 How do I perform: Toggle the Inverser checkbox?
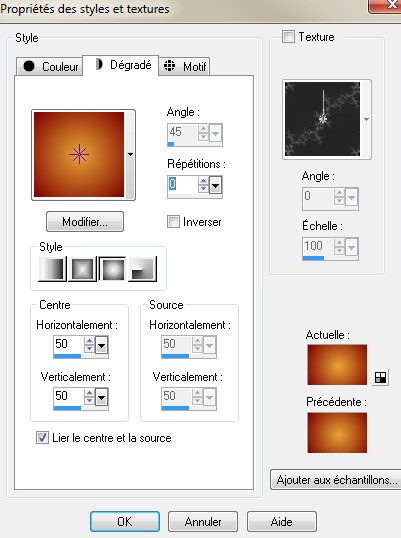(x=173, y=222)
